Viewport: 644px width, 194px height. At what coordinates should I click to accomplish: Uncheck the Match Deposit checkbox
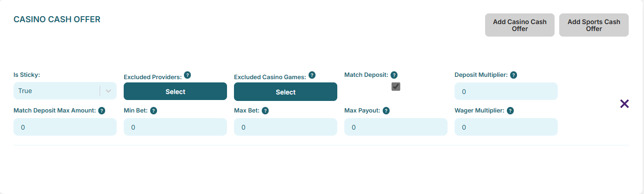point(396,87)
